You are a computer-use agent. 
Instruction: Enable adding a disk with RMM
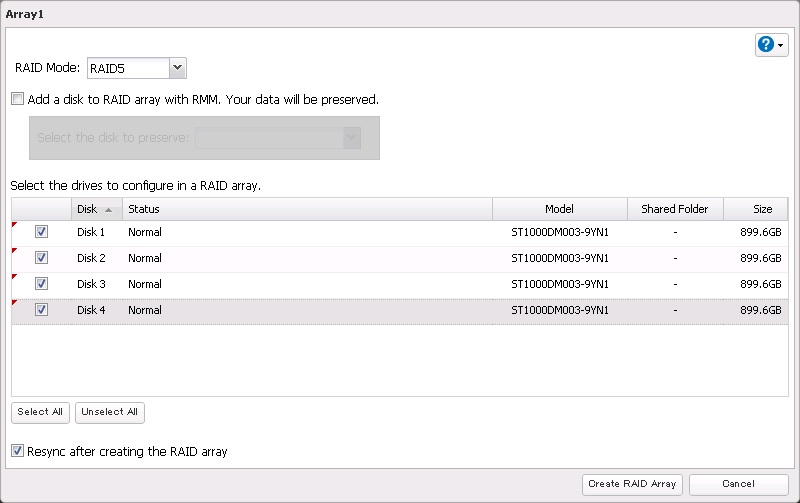point(18,100)
